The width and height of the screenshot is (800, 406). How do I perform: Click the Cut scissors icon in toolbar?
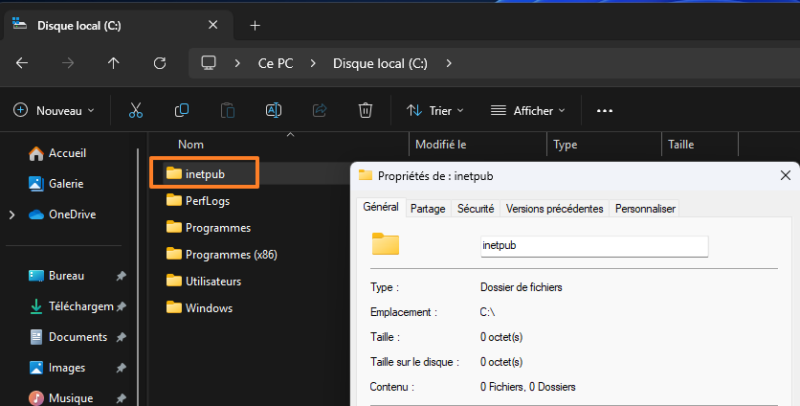point(136,111)
